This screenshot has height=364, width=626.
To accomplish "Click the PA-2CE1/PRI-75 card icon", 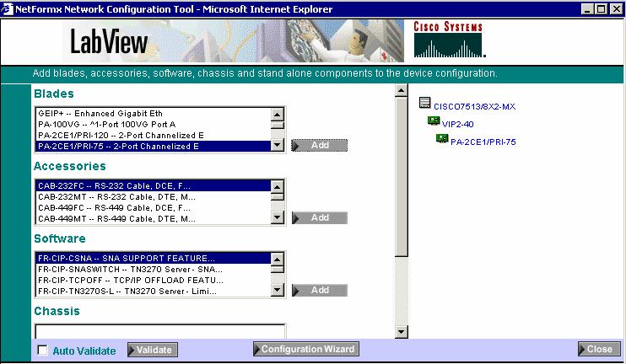I will 442,138.
